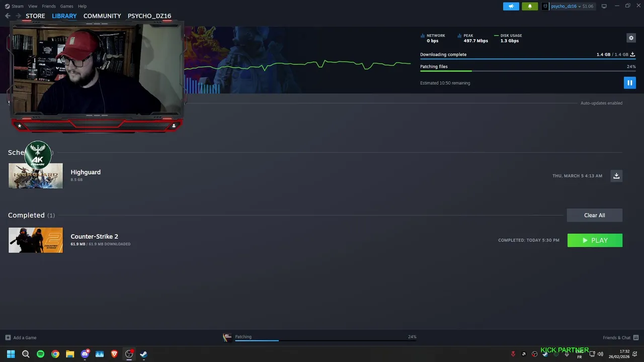Open the Help menu
The image size is (644, 362).
[82, 6]
